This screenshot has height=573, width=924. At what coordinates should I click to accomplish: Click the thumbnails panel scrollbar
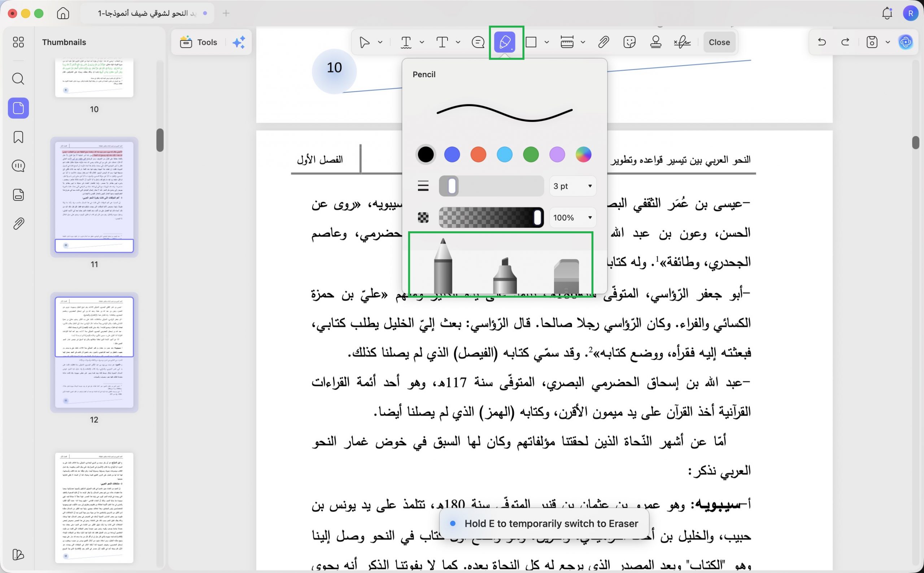(x=160, y=140)
